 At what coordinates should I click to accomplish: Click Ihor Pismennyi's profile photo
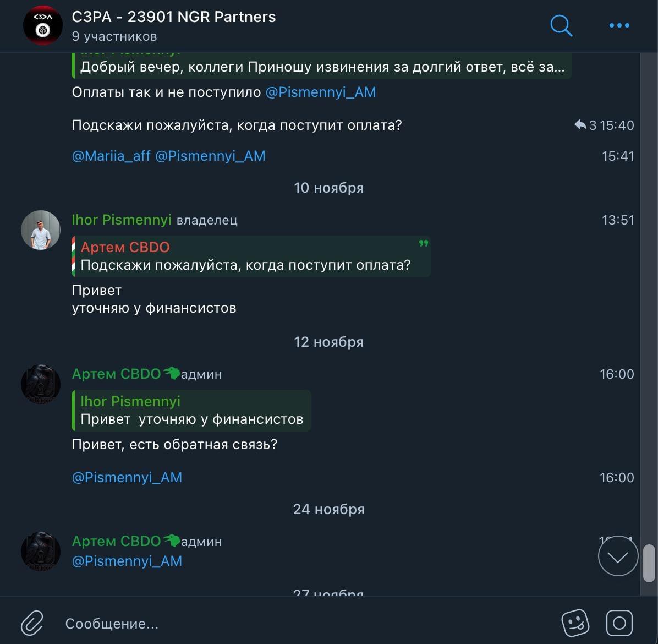pyautogui.click(x=41, y=230)
